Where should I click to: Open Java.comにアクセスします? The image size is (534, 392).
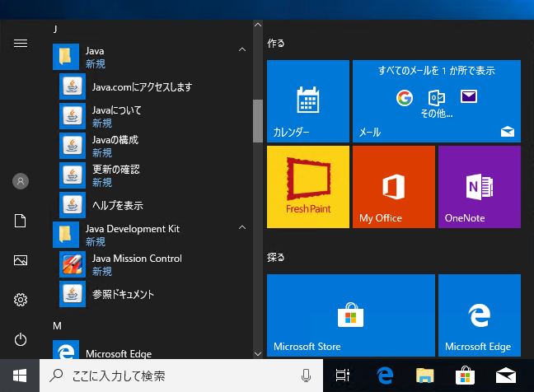point(152,86)
